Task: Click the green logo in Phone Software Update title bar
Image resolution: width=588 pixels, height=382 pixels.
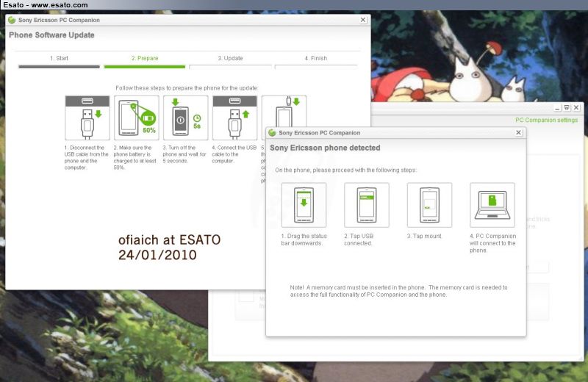Action: pos(12,20)
